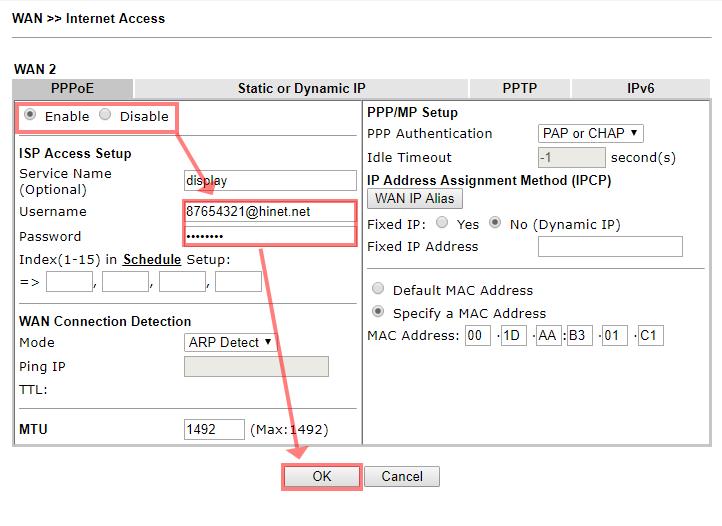Click the OK button
The width and height of the screenshot is (722, 526).
pos(321,477)
